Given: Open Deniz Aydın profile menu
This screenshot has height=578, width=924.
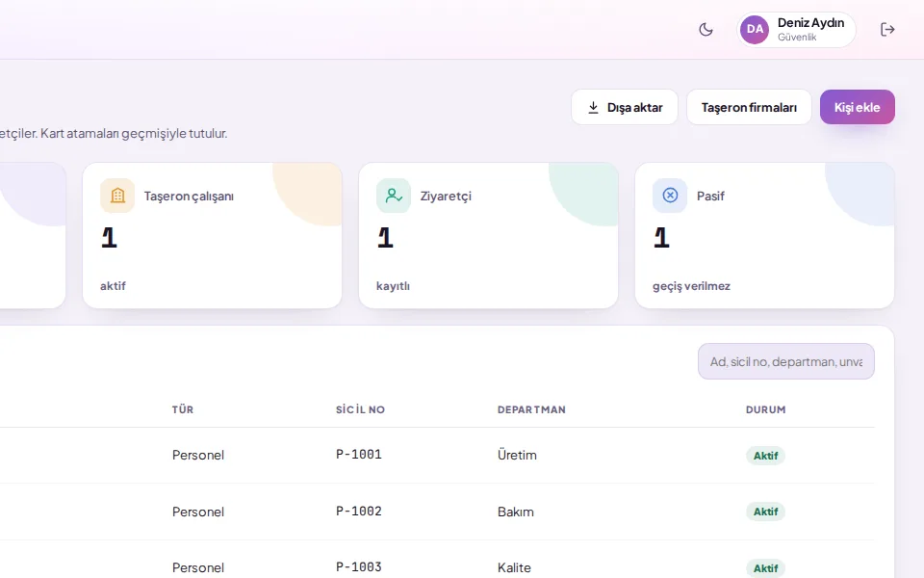Looking at the screenshot, I should (796, 30).
